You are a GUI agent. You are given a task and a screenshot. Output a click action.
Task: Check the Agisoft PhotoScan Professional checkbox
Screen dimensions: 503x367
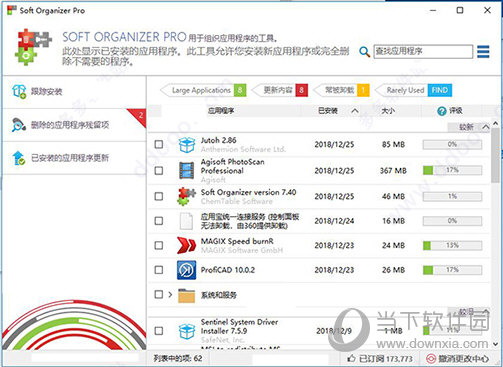tap(159, 171)
